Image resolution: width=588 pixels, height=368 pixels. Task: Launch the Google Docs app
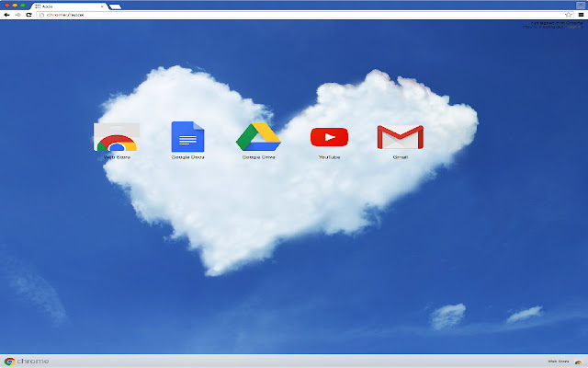[x=187, y=137]
